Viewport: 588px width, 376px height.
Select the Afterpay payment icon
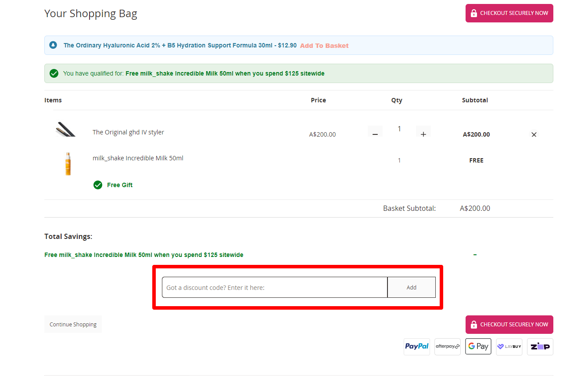coord(448,347)
